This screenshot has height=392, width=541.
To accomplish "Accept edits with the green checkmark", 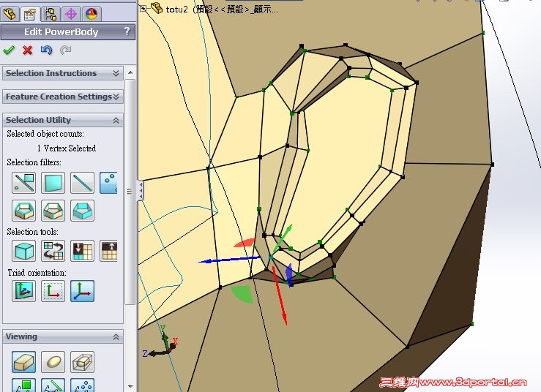I will pyautogui.click(x=9, y=50).
